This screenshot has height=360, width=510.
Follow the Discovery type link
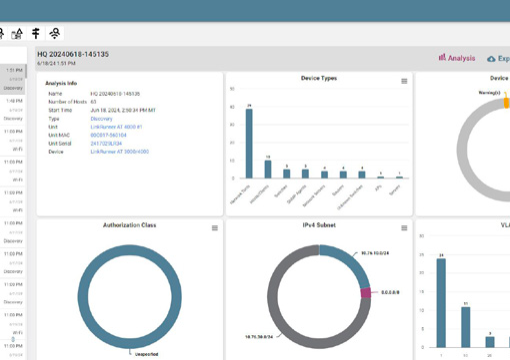[101, 119]
